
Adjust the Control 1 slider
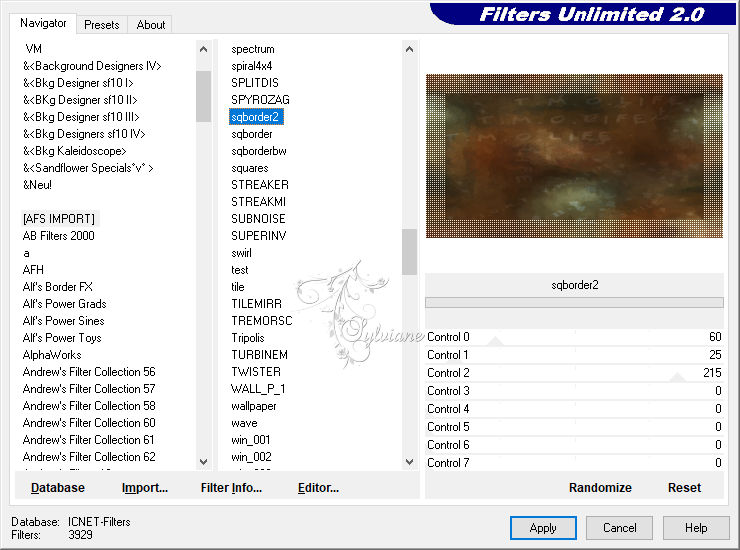pyautogui.click(x=574, y=355)
